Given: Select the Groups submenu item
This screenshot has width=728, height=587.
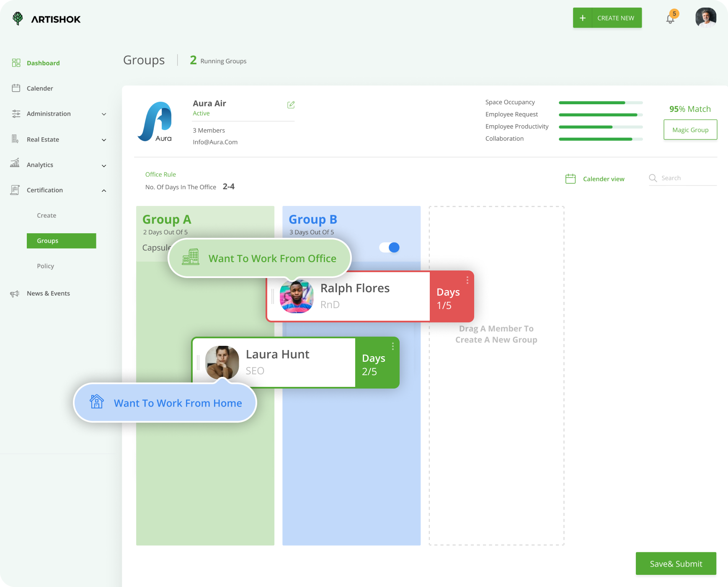Looking at the screenshot, I should 62,241.
